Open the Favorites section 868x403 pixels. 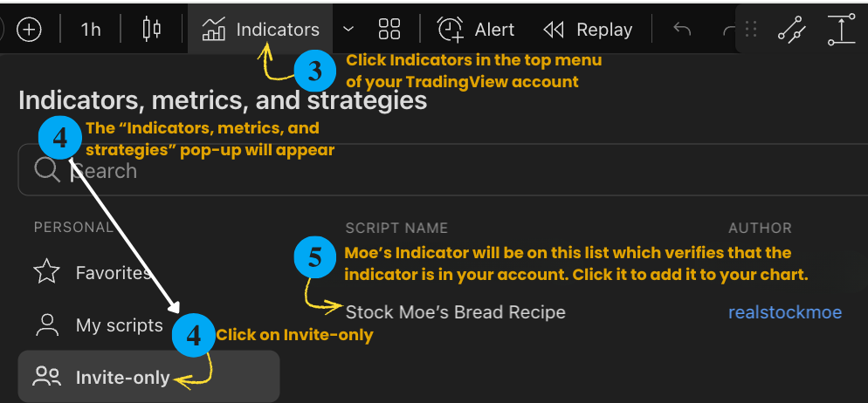tap(113, 273)
